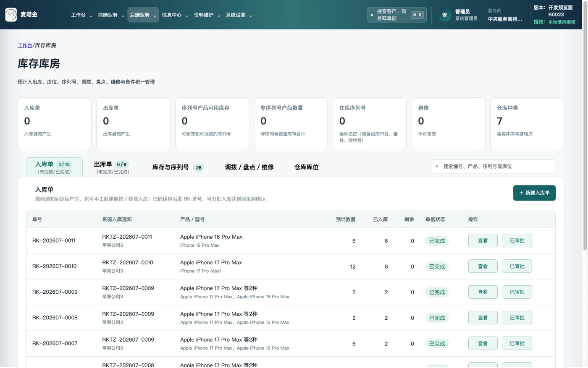Click the 中央服务商特… service provider text

pos(505,19)
